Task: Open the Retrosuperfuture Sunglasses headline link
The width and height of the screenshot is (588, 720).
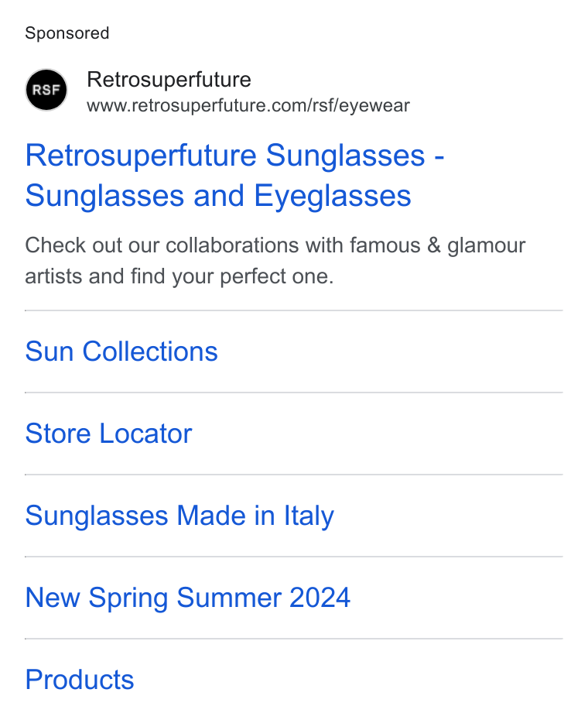Action: point(234,176)
